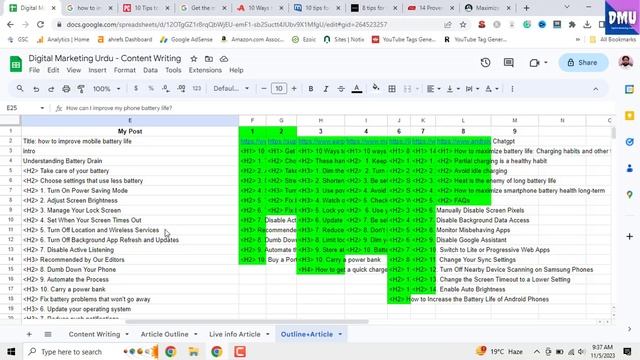Image resolution: width=640 pixels, height=360 pixels.
Task: Click the horizontal scrollbar of the sheet
Action: pyautogui.click(x=247, y=322)
